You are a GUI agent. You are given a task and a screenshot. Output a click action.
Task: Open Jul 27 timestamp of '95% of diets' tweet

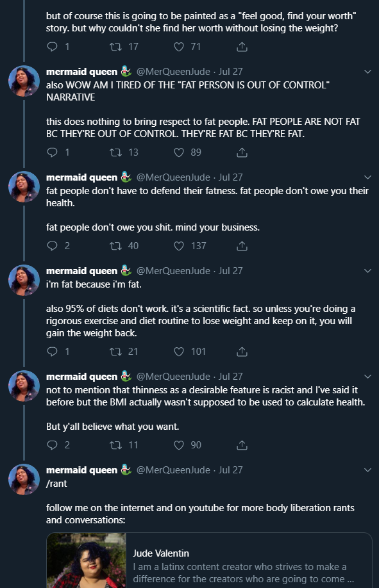[231, 271]
